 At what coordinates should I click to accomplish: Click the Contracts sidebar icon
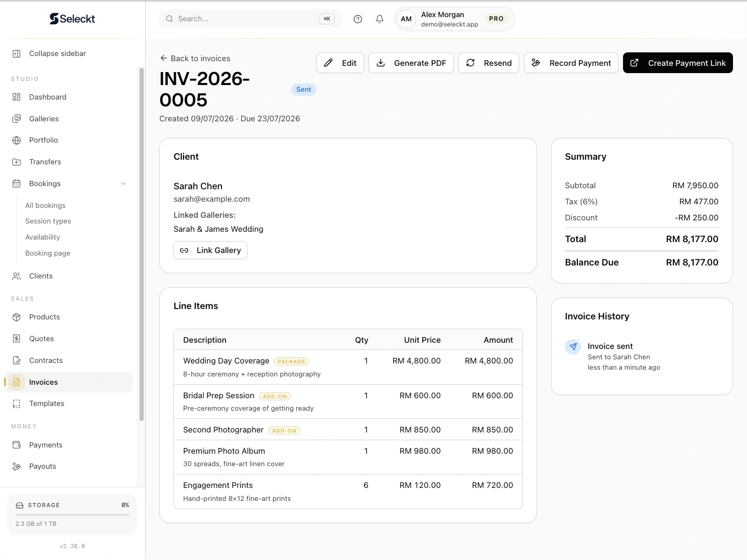pos(17,360)
